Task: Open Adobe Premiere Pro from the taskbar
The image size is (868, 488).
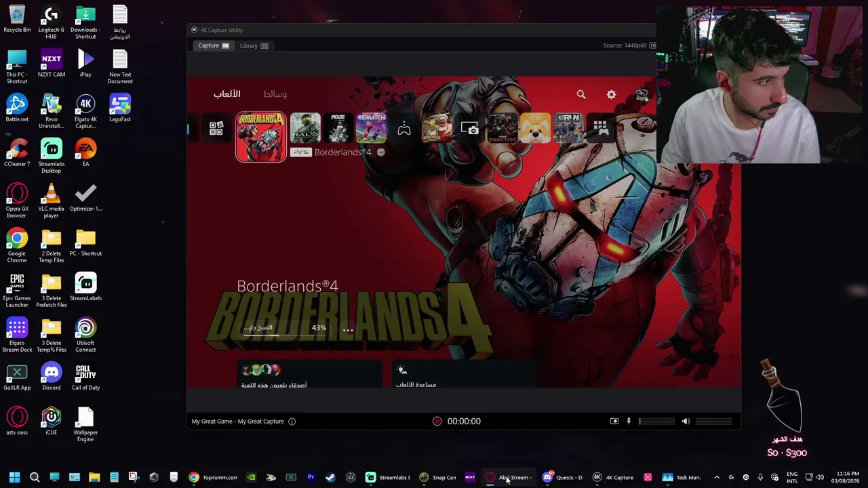Action: (x=311, y=478)
